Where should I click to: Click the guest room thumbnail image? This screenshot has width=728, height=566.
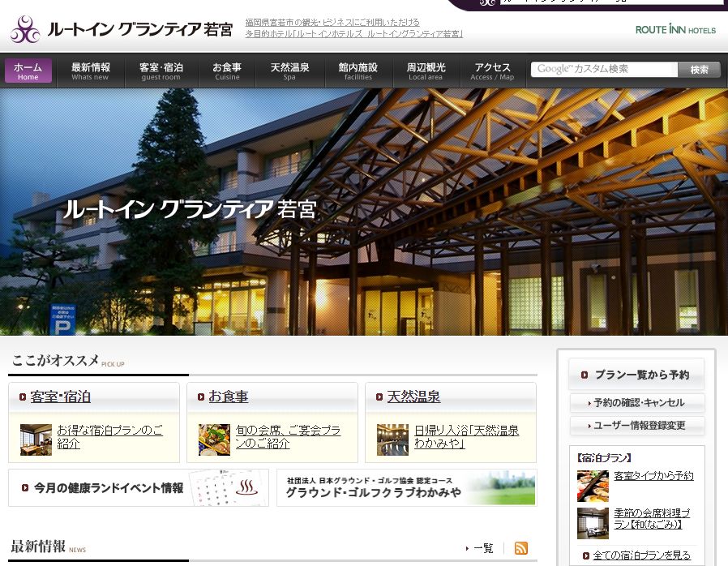pos(36,440)
